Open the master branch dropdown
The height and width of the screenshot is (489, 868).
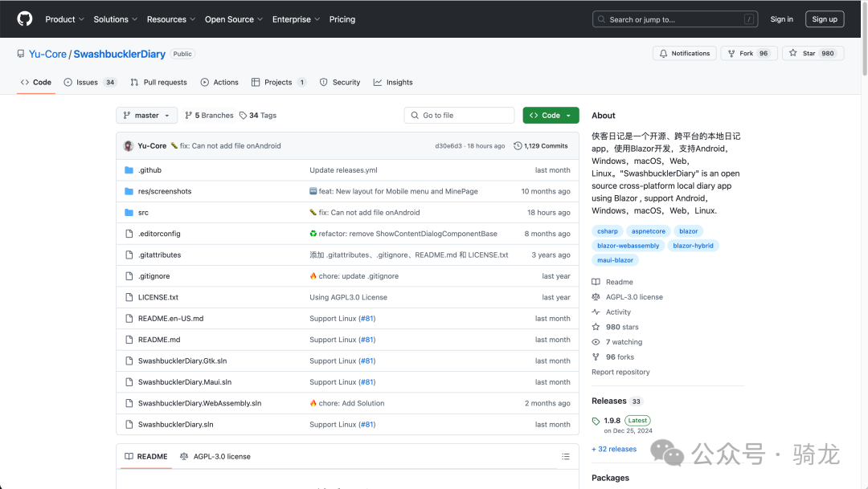click(147, 115)
